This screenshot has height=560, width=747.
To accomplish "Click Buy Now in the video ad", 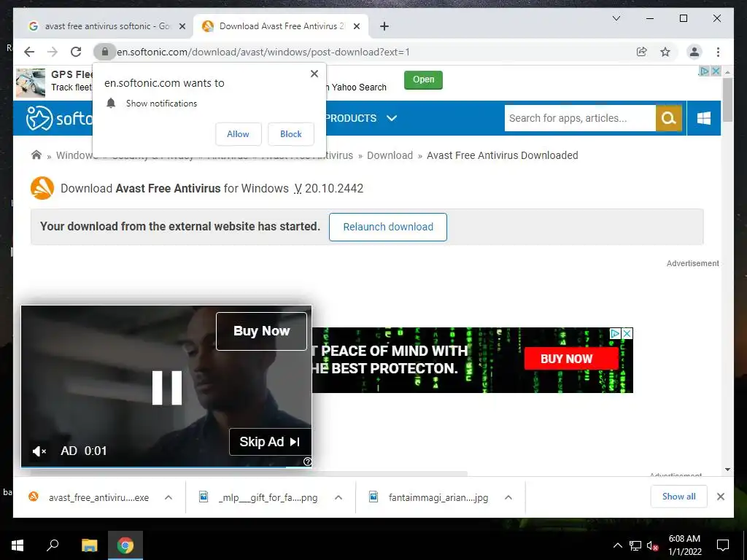I will 262,332.
